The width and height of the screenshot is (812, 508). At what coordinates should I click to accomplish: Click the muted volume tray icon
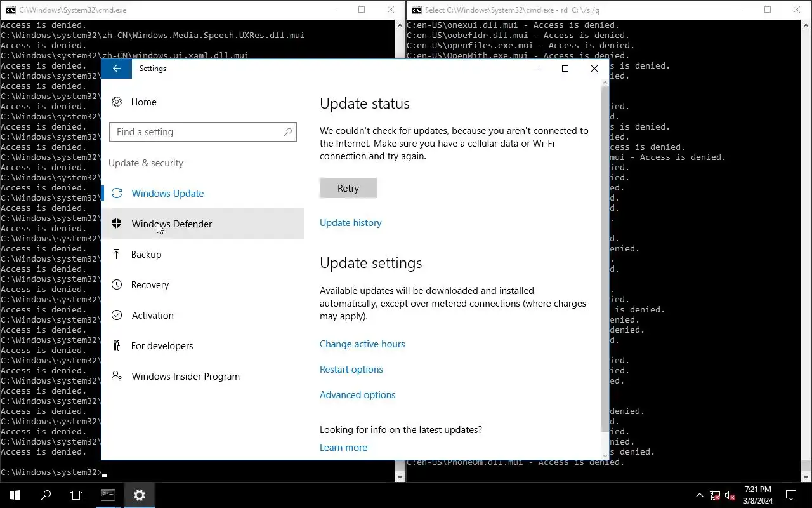pyautogui.click(x=730, y=495)
